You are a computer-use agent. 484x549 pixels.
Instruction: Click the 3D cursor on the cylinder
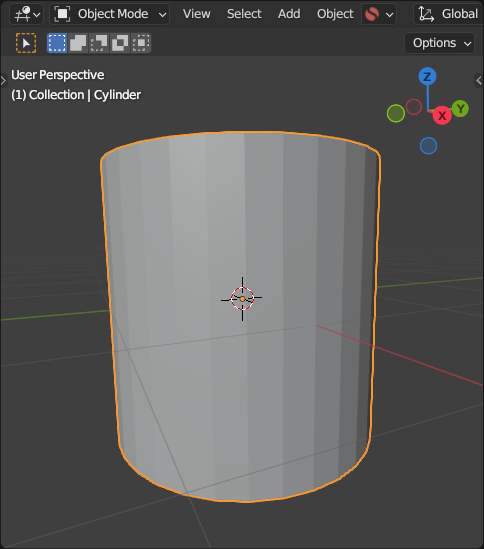[242, 299]
